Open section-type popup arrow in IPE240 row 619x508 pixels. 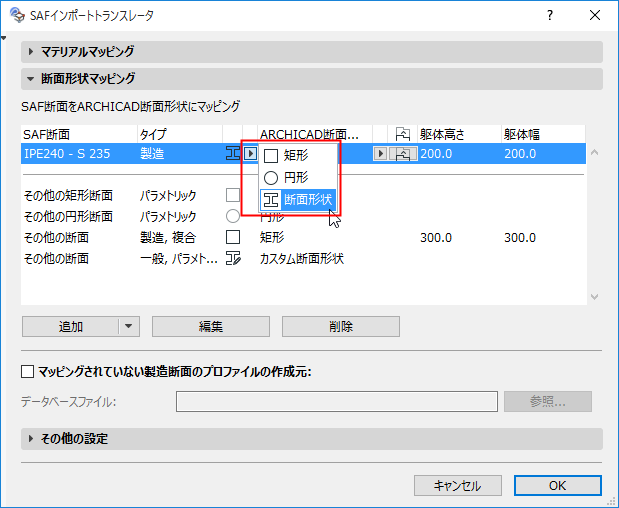(x=250, y=153)
